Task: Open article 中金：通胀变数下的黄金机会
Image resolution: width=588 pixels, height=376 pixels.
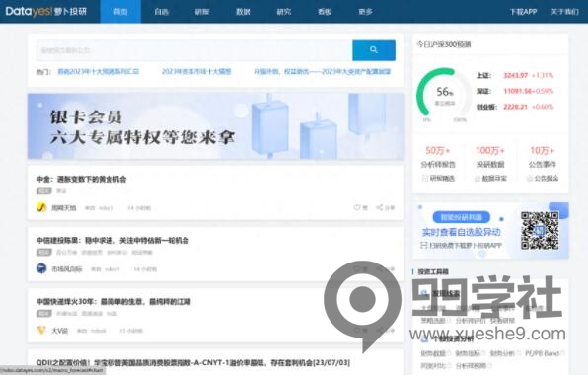Action: (81, 179)
